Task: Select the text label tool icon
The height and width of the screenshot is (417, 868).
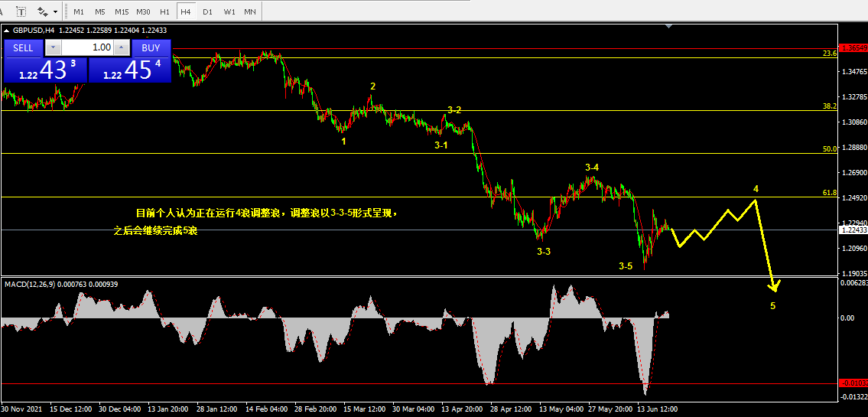Action: coord(21,11)
